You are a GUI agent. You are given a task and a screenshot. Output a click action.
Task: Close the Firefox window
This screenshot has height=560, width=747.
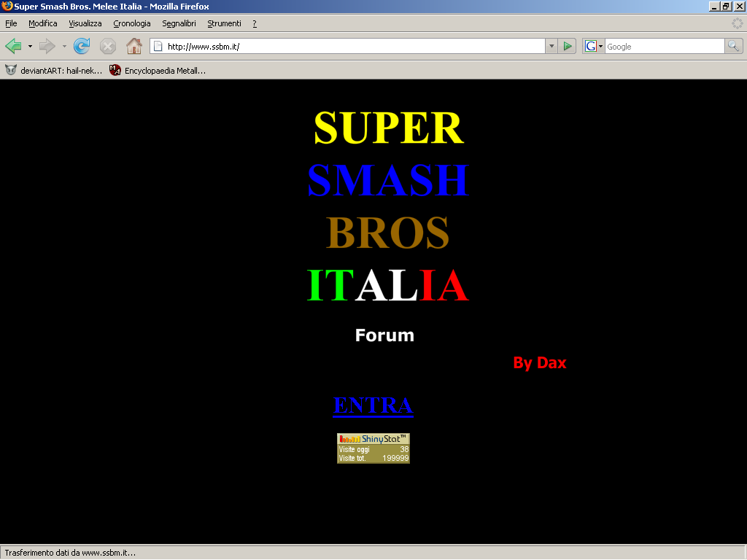739,6
